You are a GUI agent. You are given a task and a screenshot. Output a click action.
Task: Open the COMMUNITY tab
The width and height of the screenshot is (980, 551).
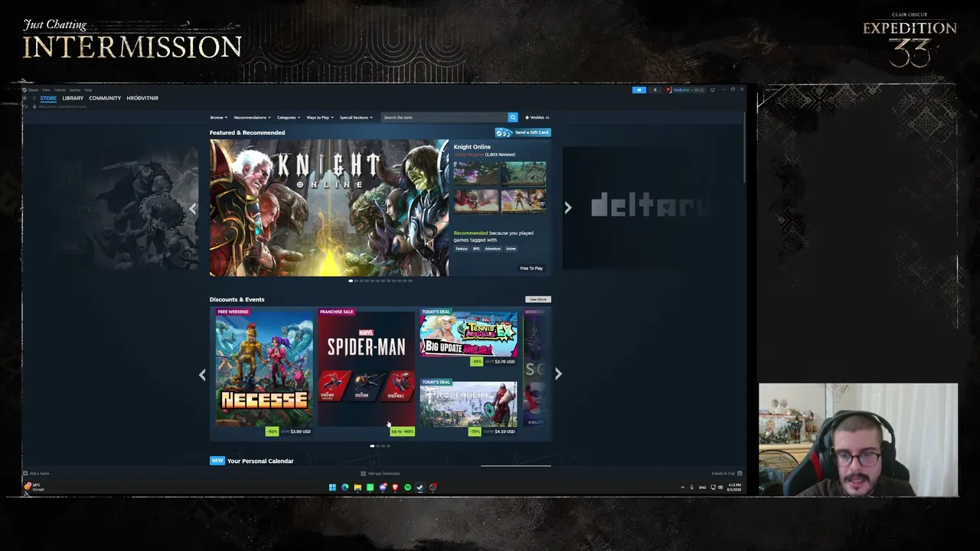pos(105,98)
